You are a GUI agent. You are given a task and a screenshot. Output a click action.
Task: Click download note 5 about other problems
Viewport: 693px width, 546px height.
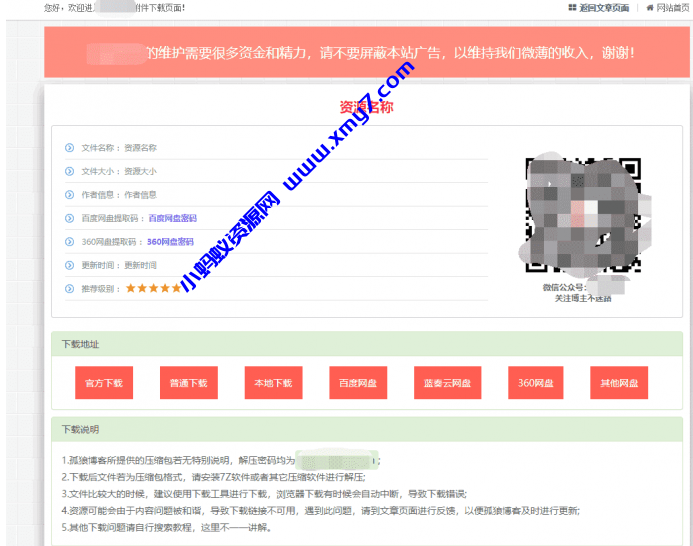pyautogui.click(x=166, y=527)
